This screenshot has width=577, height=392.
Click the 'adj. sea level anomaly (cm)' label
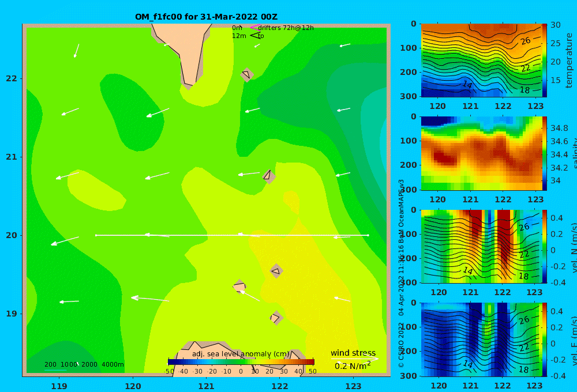coord(241,354)
